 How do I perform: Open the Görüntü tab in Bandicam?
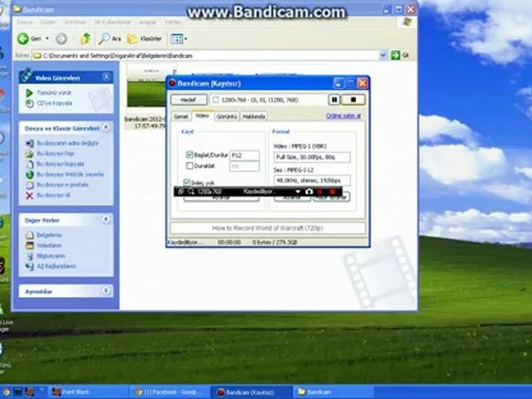pyautogui.click(x=227, y=116)
